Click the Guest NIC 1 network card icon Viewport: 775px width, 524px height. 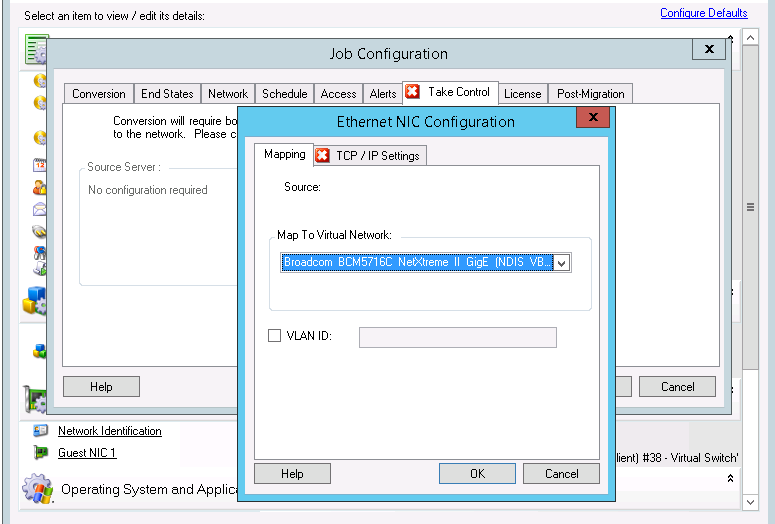tap(41, 452)
